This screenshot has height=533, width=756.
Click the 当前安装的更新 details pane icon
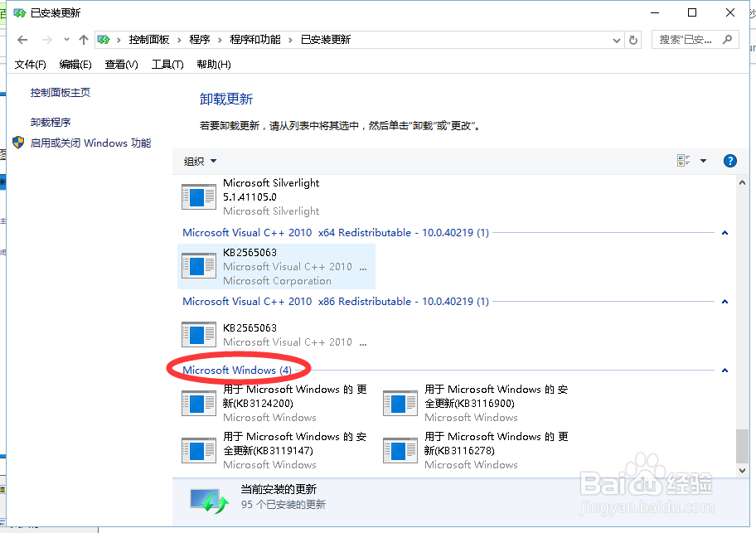coord(209,502)
